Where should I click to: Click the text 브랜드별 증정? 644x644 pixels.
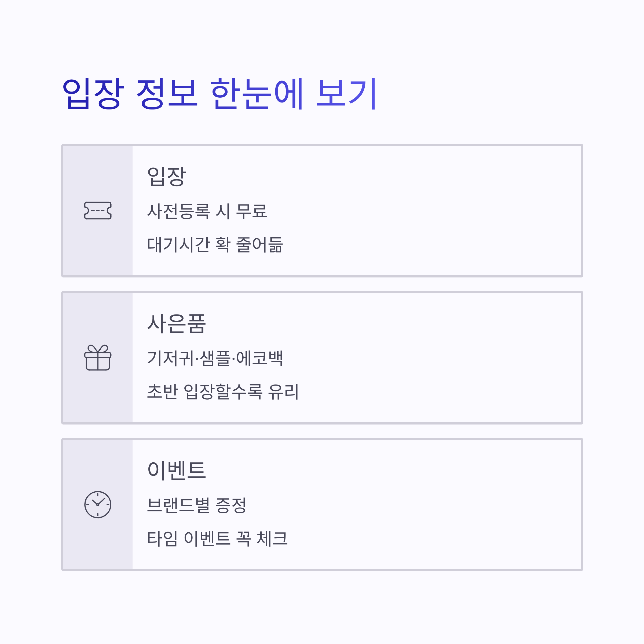(x=196, y=505)
